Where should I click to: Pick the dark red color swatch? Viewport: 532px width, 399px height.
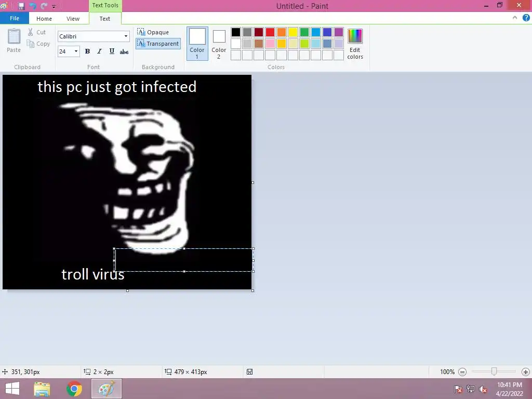tap(259, 32)
